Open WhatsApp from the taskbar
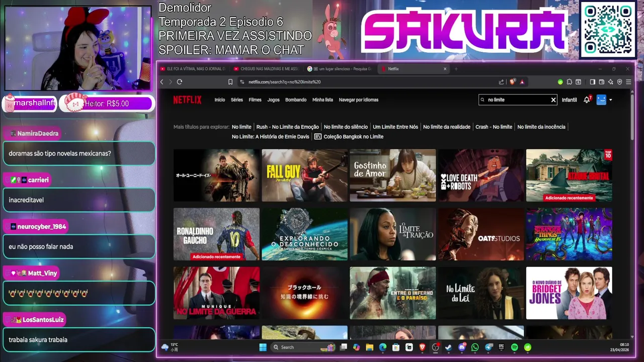 475,347
